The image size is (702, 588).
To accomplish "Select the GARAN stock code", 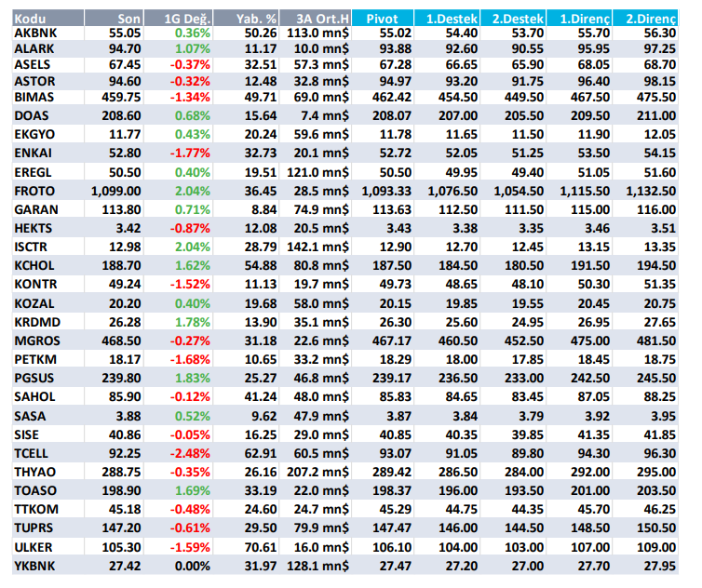I will point(37,209).
